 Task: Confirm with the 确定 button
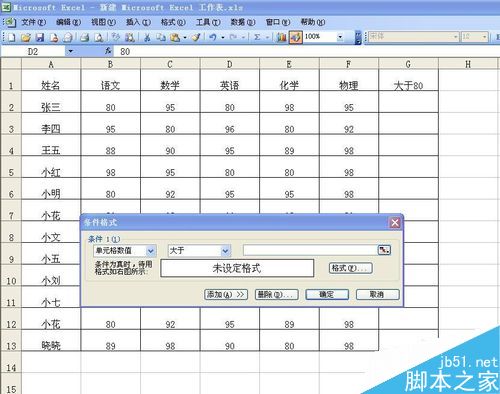pyautogui.click(x=327, y=294)
